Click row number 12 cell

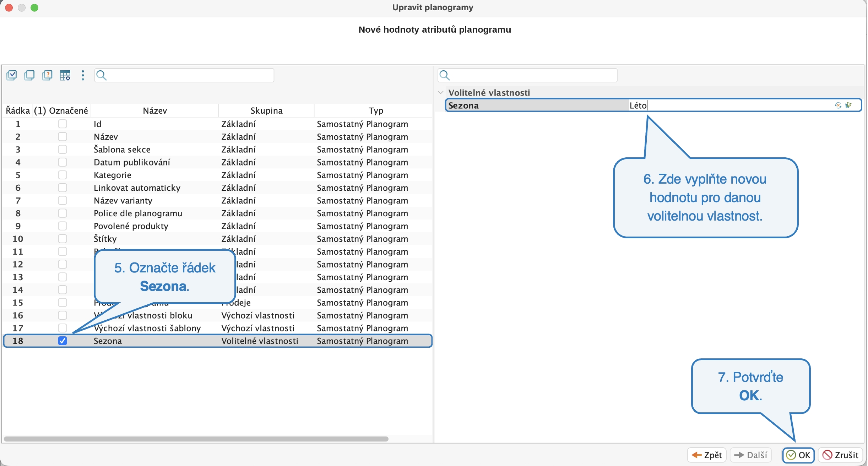(x=18, y=264)
